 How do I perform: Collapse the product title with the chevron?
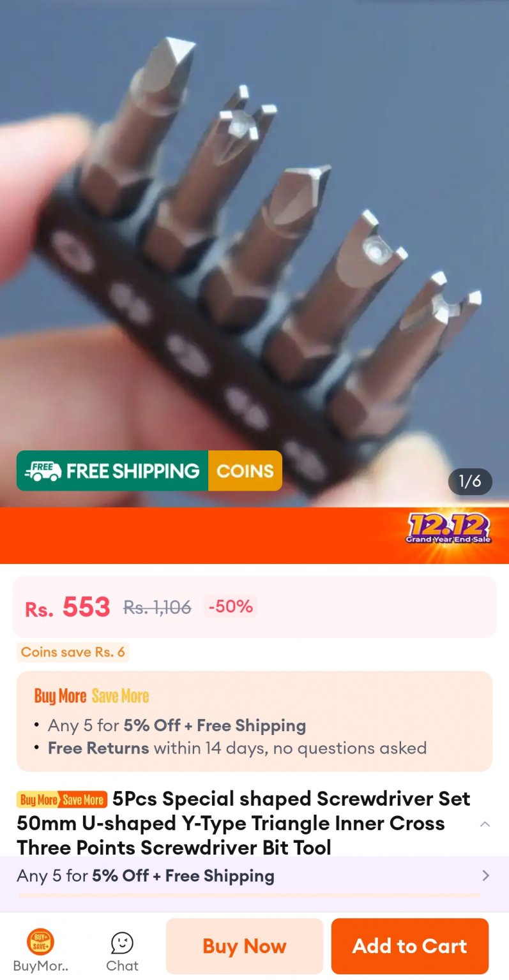[x=485, y=824]
